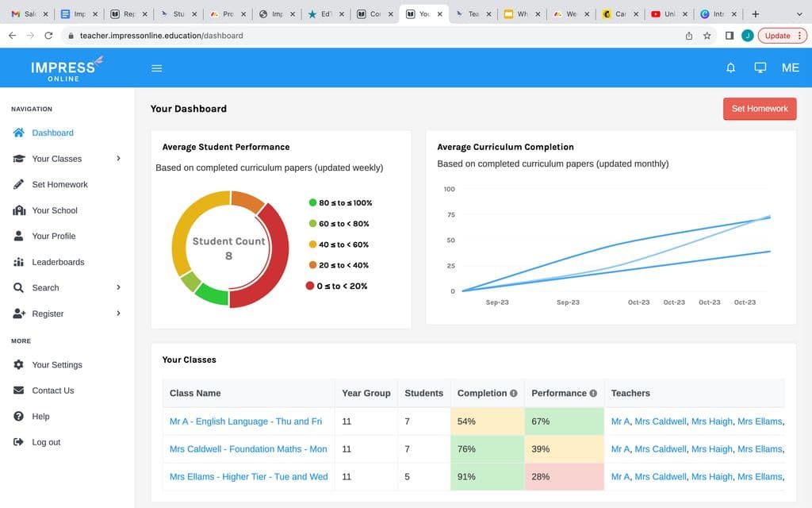Viewport: 812px width, 508px height.
Task: Toggle the 0 to 20% legend entry
Action: click(336, 286)
